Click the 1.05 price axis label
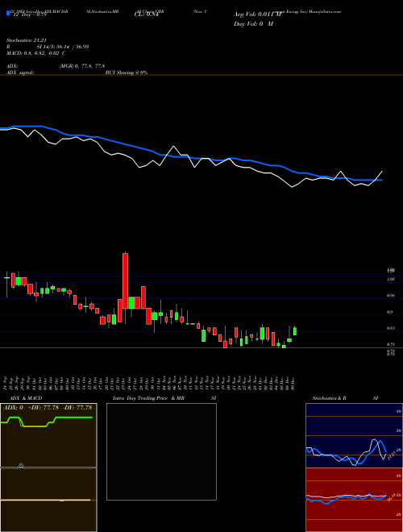This screenshot has width=403, height=532. (391, 279)
